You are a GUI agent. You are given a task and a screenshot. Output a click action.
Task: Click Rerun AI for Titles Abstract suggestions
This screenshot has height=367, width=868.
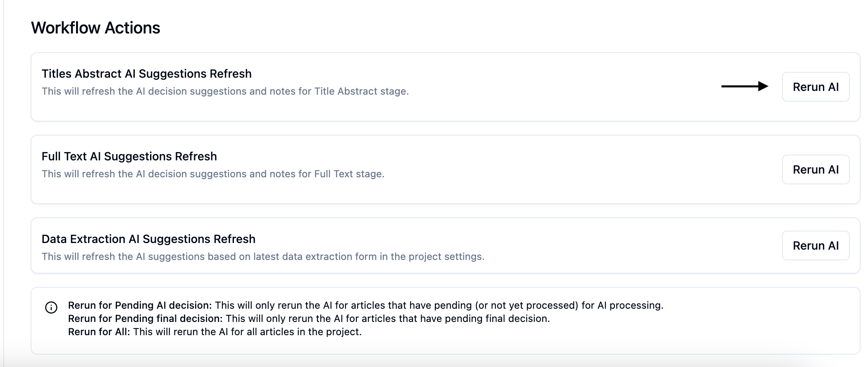(816, 87)
